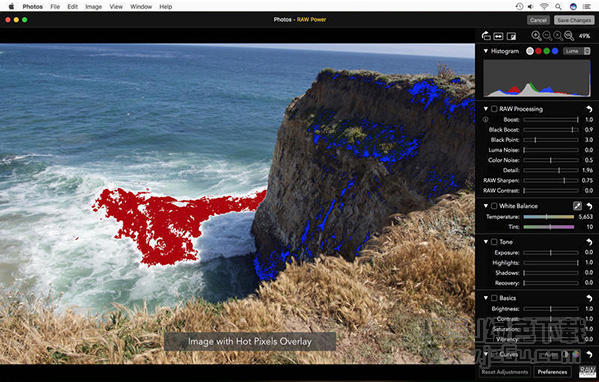
Task: Toggle the Basics checkbox
Action: (x=494, y=298)
